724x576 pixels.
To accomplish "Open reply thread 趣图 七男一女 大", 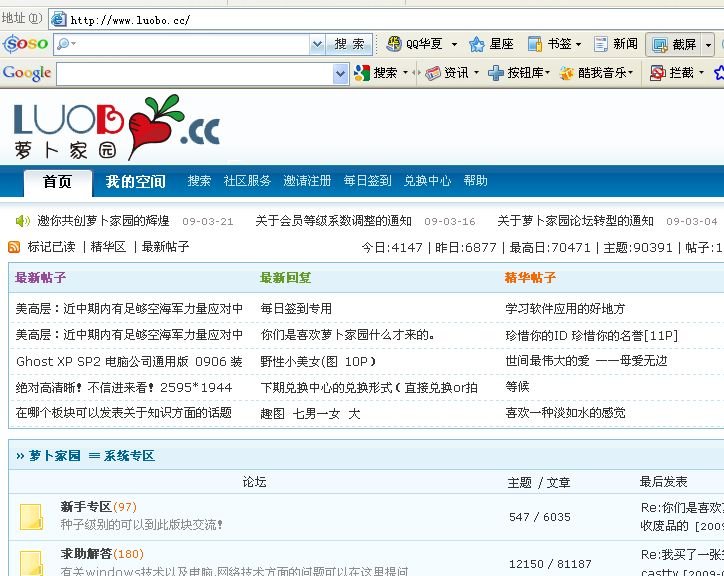I will pyautogui.click(x=310, y=413).
